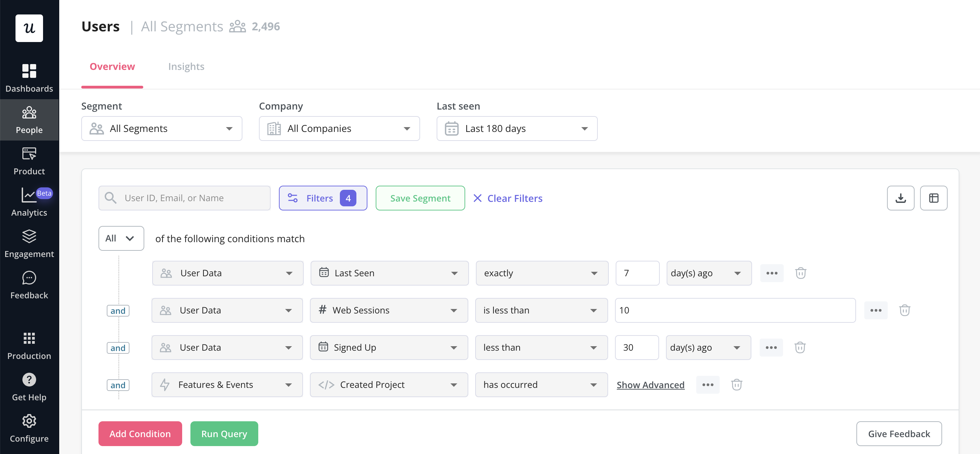Open the column settings icon near export

tap(934, 198)
